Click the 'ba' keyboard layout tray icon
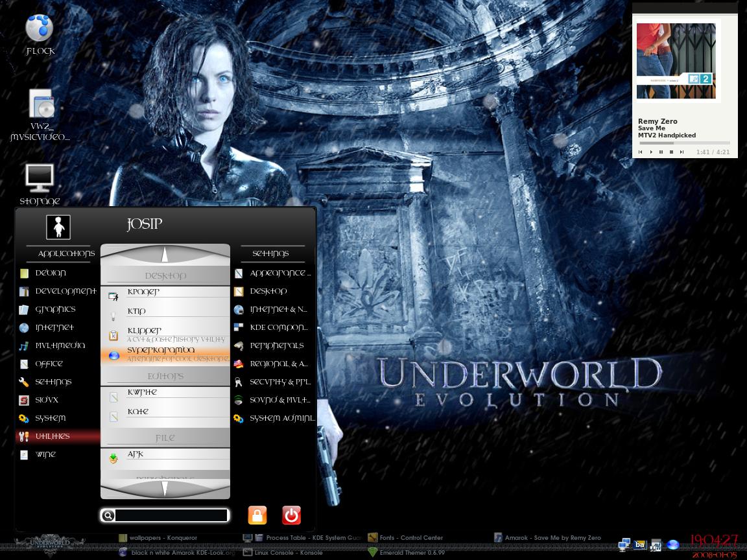 [x=640, y=544]
